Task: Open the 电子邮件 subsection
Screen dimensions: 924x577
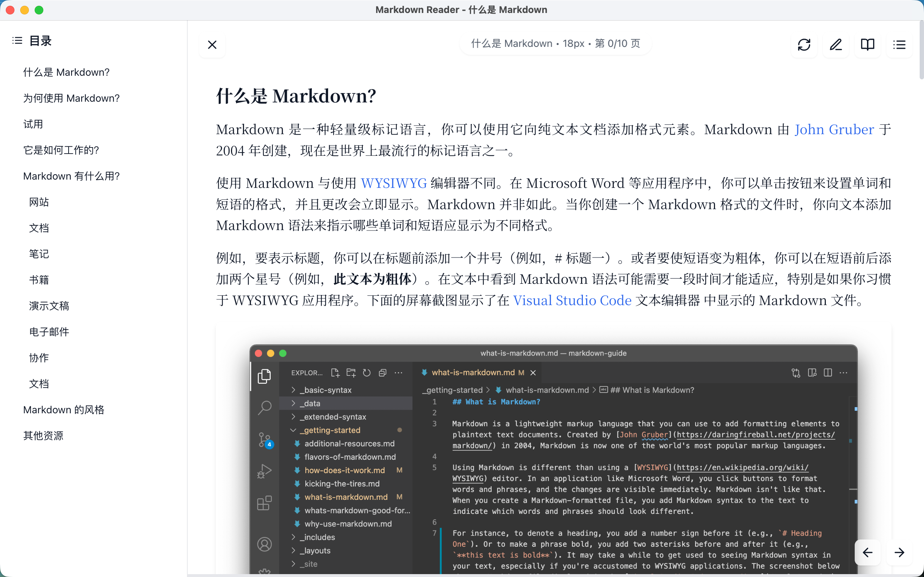Action: click(x=49, y=332)
